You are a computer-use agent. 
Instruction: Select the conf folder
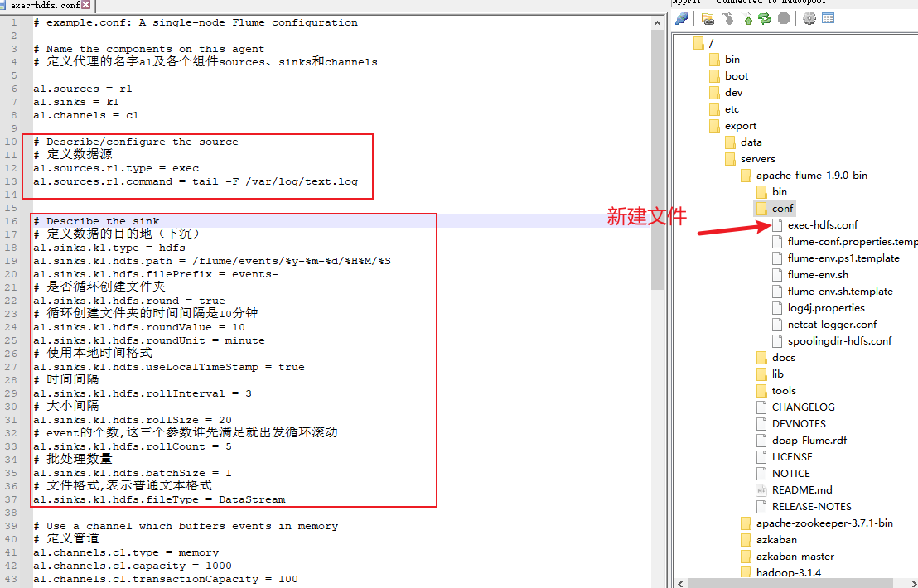(782, 209)
